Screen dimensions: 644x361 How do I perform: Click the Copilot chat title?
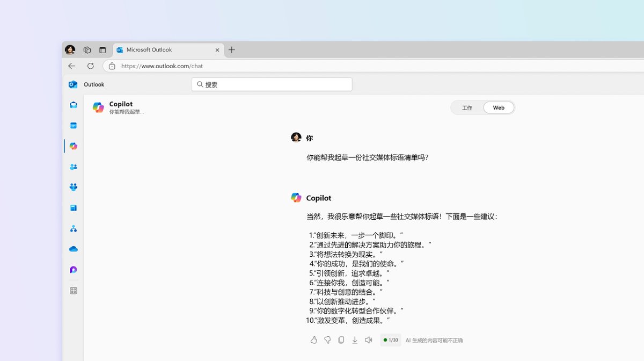121,104
